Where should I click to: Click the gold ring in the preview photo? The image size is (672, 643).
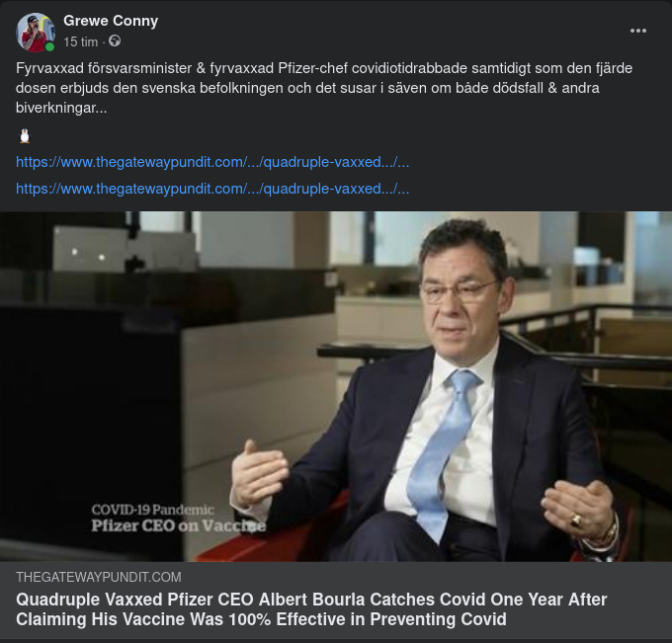(575, 521)
